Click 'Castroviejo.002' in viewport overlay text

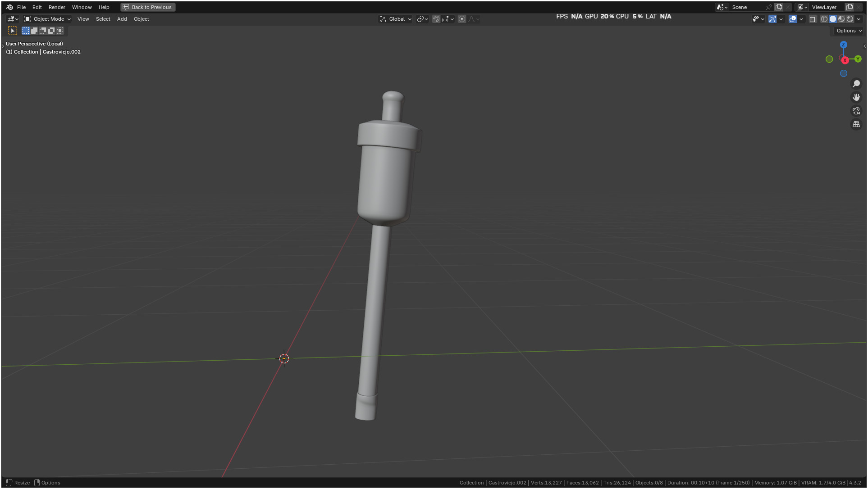click(x=62, y=52)
